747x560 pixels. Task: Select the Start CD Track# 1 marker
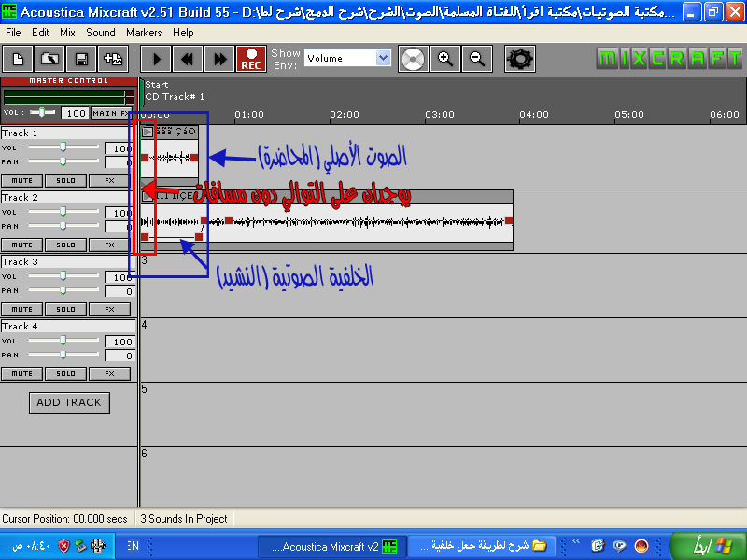pos(175,91)
